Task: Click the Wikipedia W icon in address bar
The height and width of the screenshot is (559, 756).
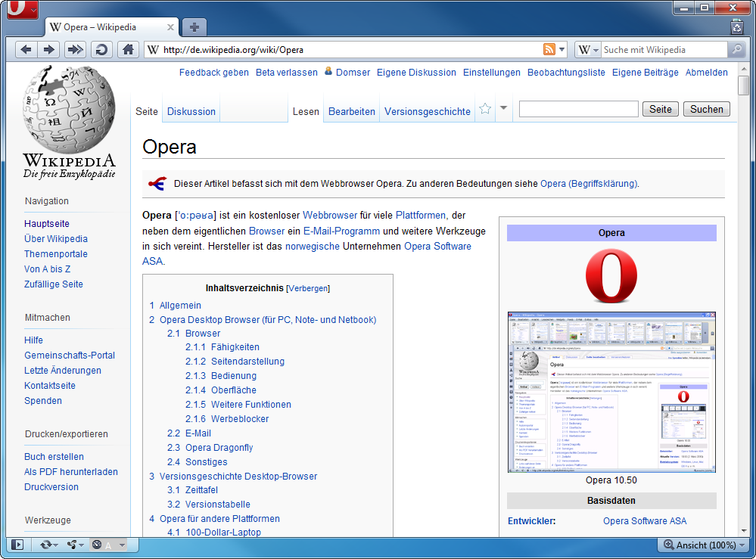Action: coord(154,50)
